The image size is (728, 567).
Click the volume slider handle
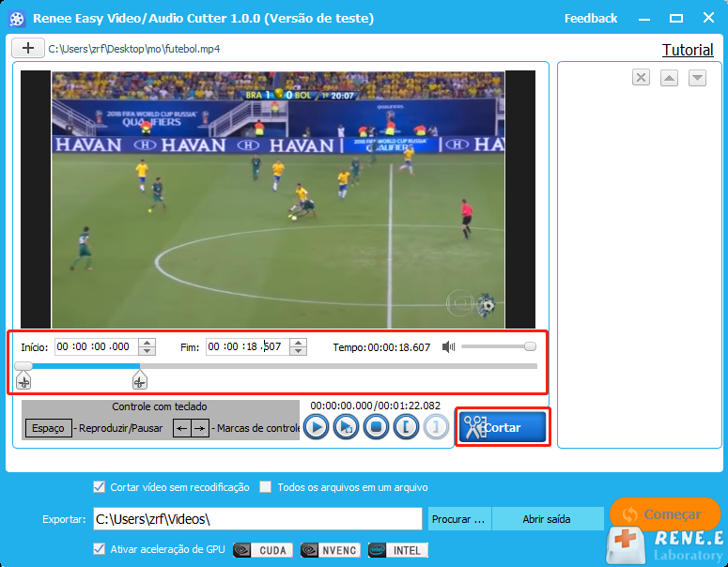(x=530, y=346)
